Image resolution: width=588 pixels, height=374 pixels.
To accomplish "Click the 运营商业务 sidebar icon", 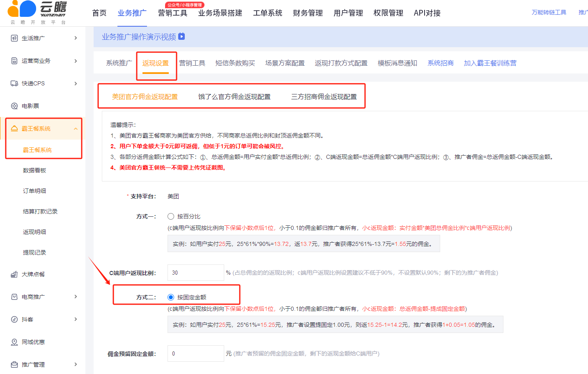I will 14,61.
